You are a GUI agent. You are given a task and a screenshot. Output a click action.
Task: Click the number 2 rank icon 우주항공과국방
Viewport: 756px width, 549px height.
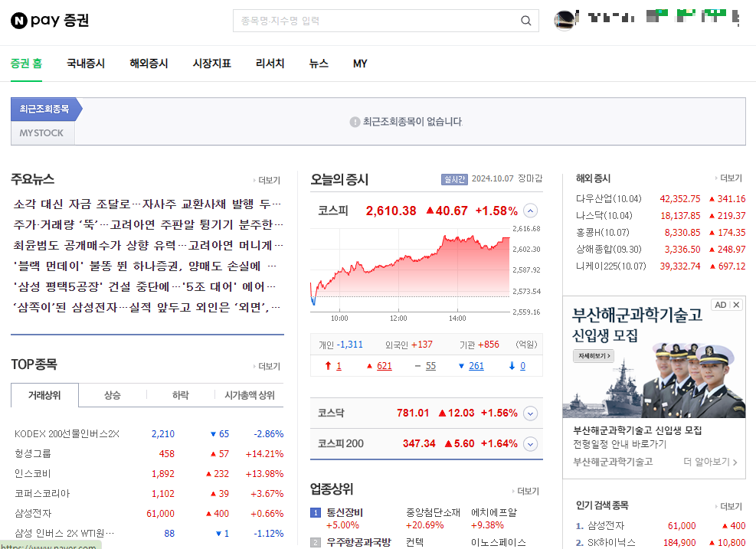pos(316,542)
